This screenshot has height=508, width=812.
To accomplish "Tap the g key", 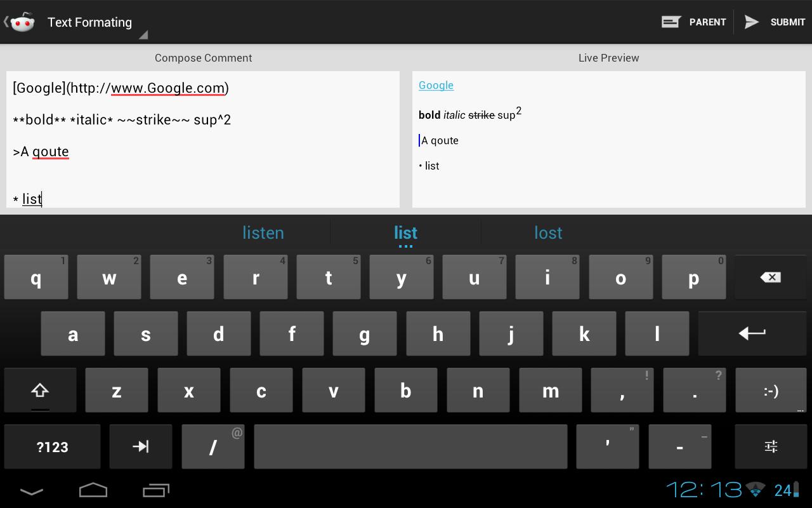I will coord(365,333).
